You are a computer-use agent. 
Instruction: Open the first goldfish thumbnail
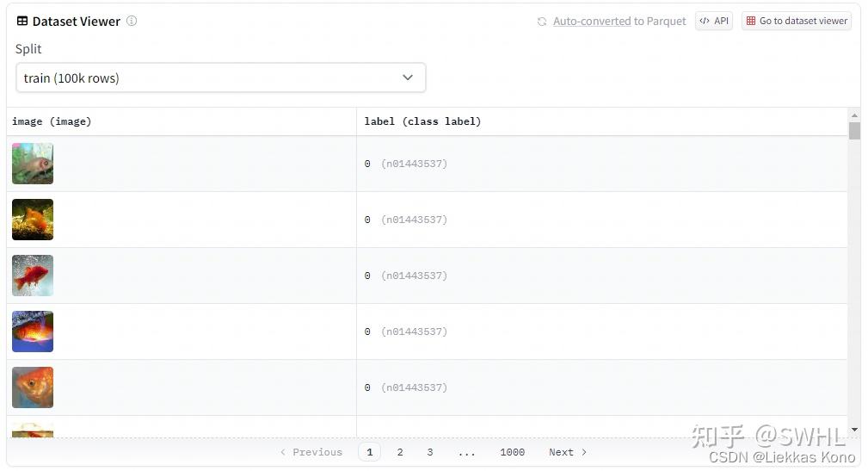pos(33,164)
